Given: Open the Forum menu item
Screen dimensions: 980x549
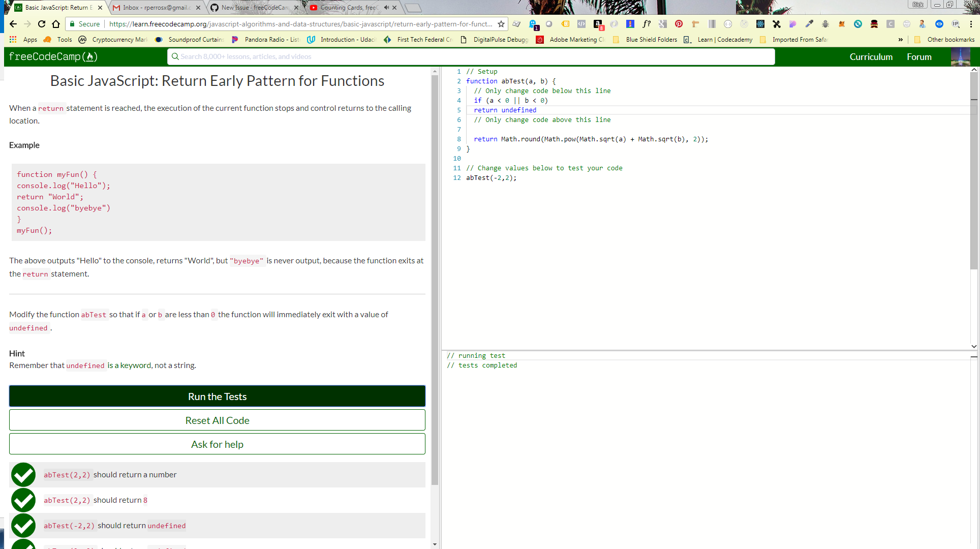Looking at the screenshot, I should [918, 56].
